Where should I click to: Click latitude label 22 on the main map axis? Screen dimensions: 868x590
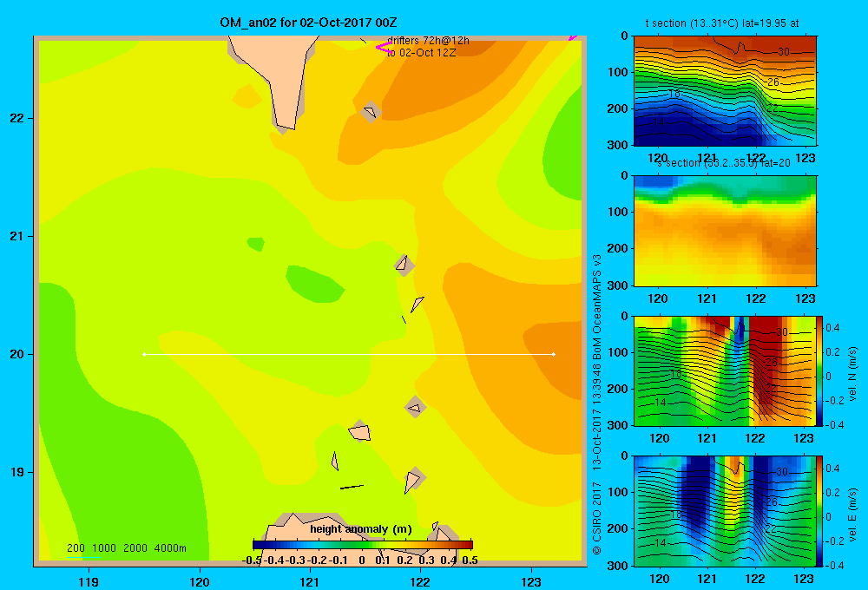click(x=17, y=119)
